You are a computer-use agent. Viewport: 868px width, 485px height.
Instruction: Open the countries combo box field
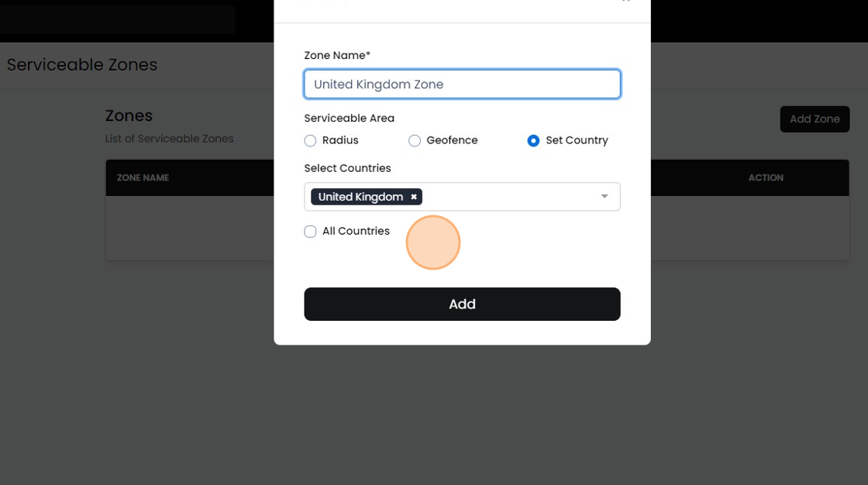point(504,197)
